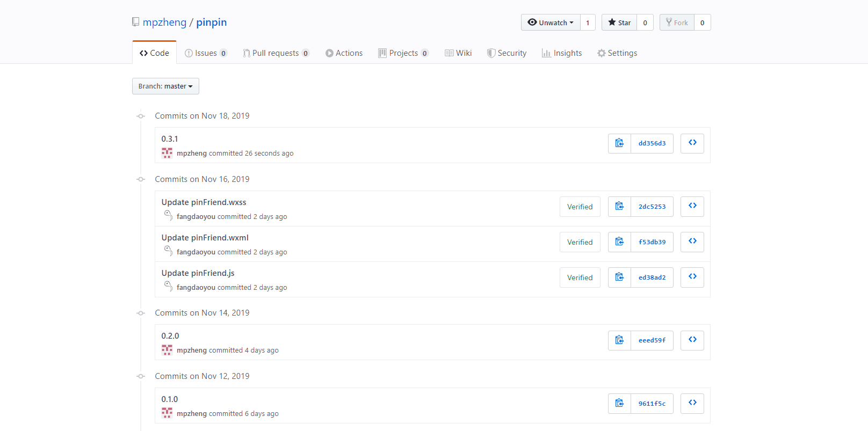Screen dimensions: 868x431
Task: Browse repository at commit 2dc5253
Action: click(692, 207)
